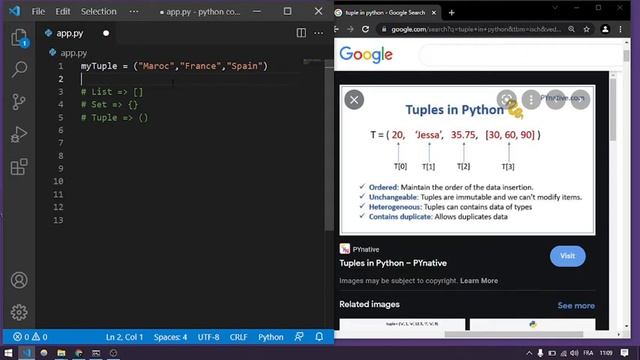Screen dimensions: 640x360
Task: Open the first related image thumbnail
Action: 402,324
